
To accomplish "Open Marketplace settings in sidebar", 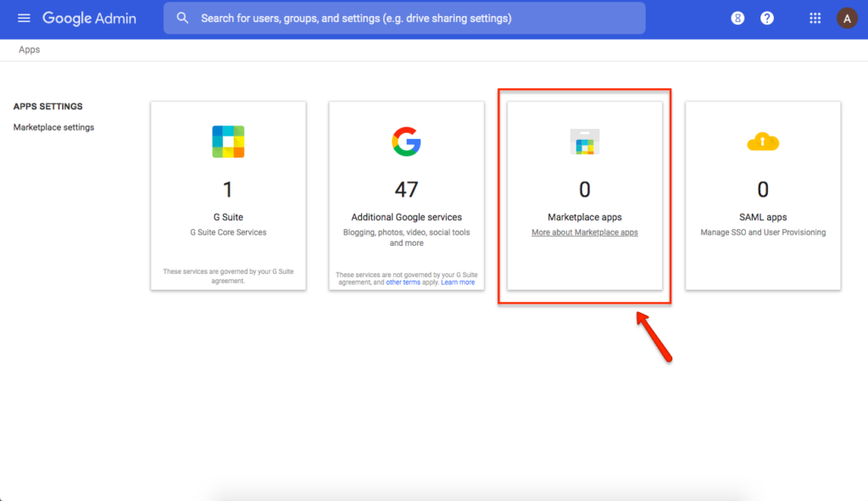I will pyautogui.click(x=53, y=127).
